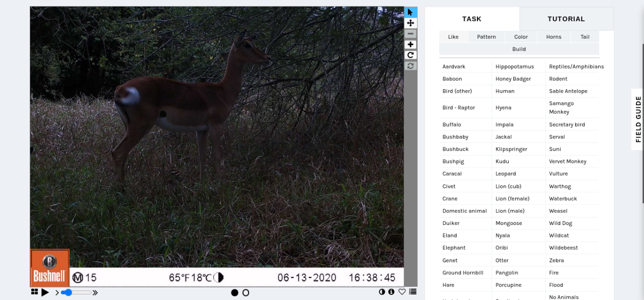644x300 pixels.
Task: Expand the Horns filter
Action: [554, 37]
